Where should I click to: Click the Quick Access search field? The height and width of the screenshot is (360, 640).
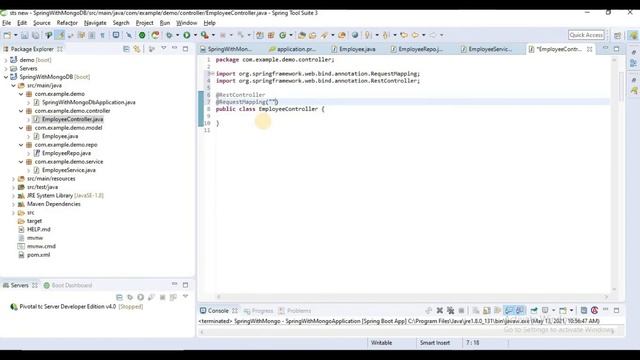(x=586, y=35)
